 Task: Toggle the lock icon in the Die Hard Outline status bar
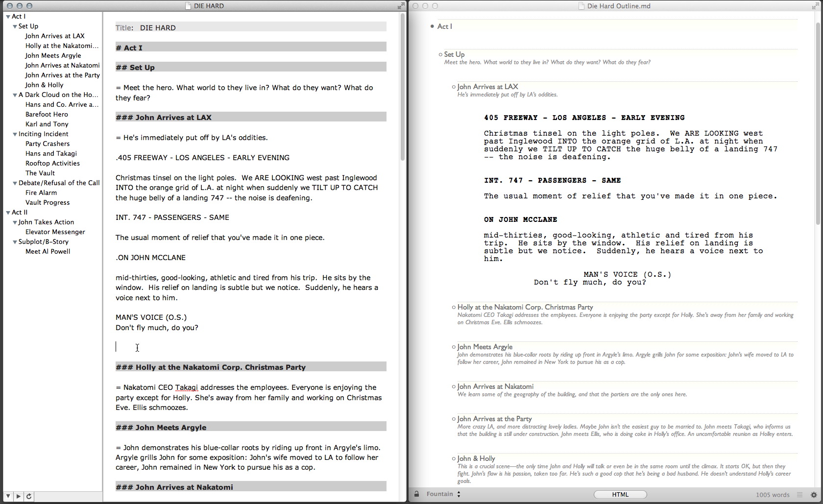416,494
